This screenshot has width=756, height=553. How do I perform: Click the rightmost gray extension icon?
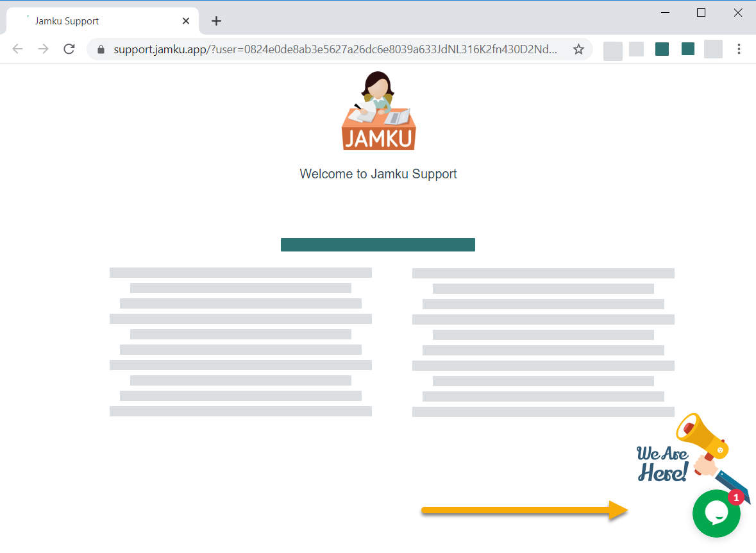point(713,49)
